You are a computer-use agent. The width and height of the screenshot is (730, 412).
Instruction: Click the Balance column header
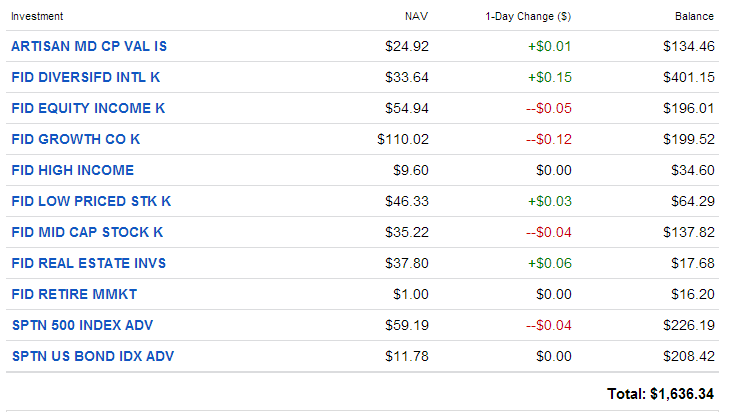[x=694, y=16]
